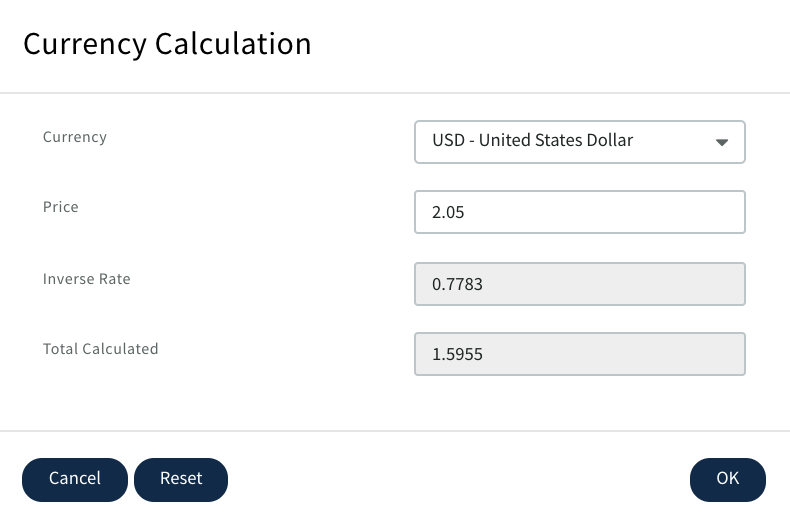Clear the entered values with Reset
Viewport: 790px width, 526px height.
[181, 479]
